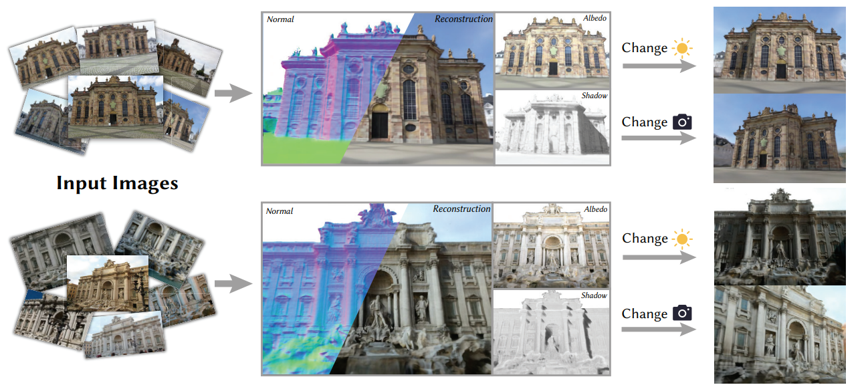The width and height of the screenshot is (868, 387).
Task: Click the sun icon in the fountain row
Action: [682, 239]
